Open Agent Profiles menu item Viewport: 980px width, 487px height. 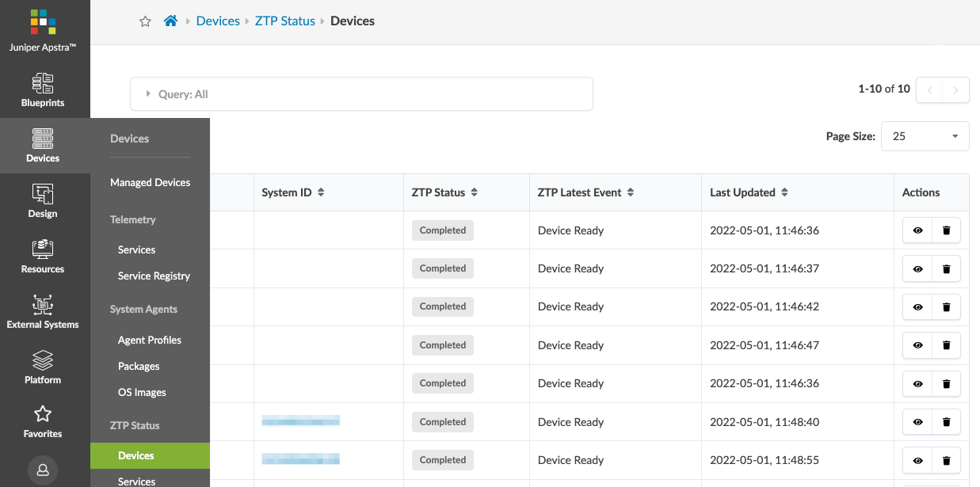point(149,340)
